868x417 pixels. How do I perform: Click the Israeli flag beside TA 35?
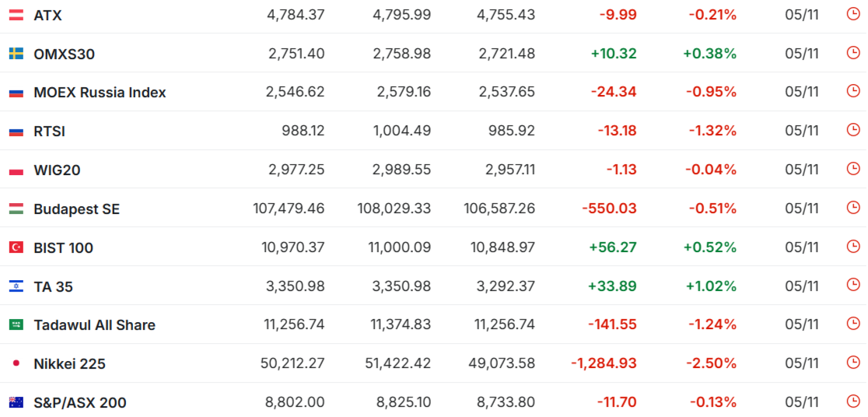pos(16,286)
